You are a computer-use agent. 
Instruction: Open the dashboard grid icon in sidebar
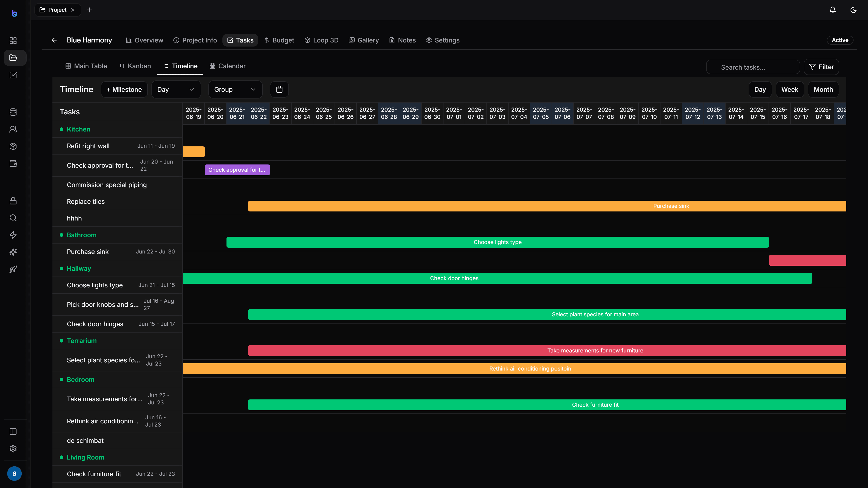[13, 41]
